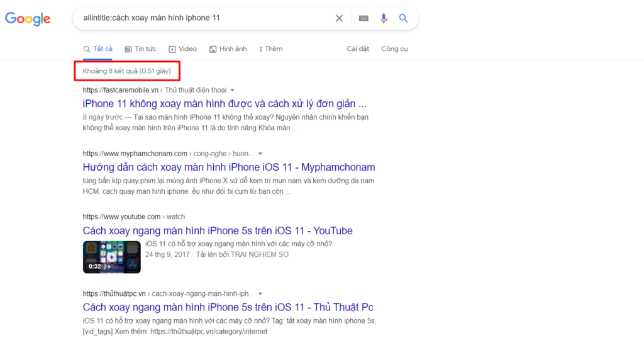Switch to the Hình ảnh tab

[x=228, y=49]
